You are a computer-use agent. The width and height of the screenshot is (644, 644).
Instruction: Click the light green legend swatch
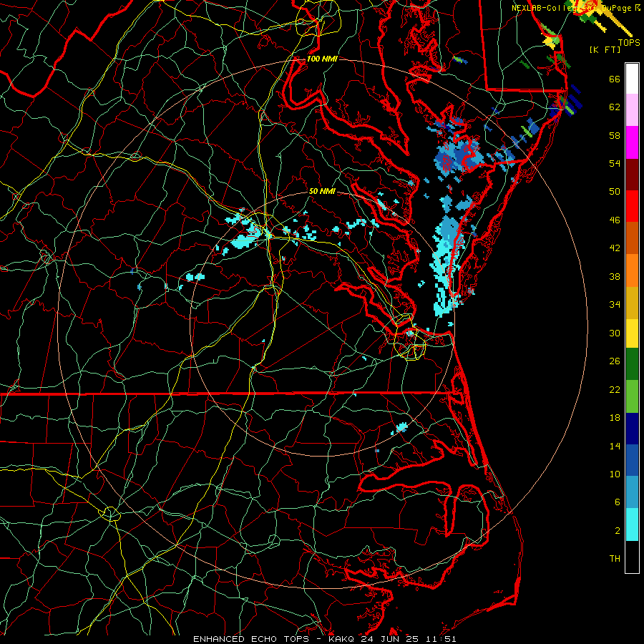(632, 396)
